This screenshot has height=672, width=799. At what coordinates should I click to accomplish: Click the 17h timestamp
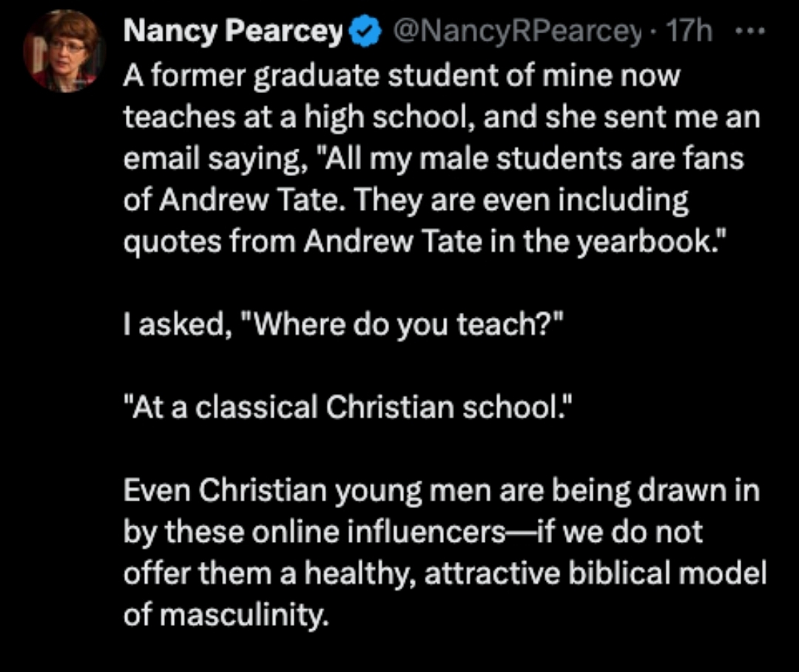tap(690, 33)
